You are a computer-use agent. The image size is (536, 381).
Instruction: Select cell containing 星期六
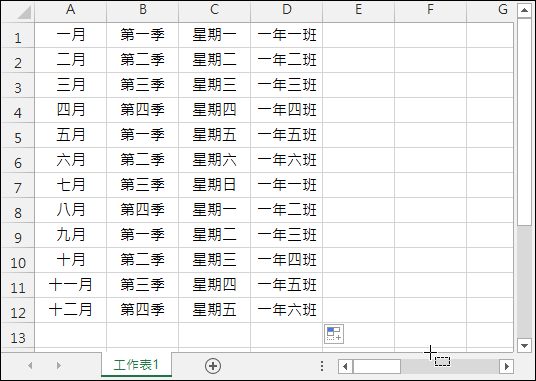point(215,160)
